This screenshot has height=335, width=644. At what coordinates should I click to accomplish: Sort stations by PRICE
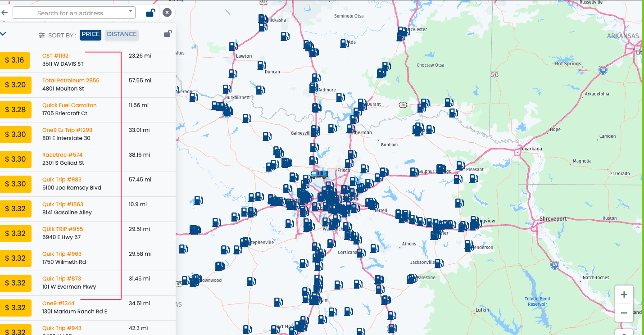(91, 35)
